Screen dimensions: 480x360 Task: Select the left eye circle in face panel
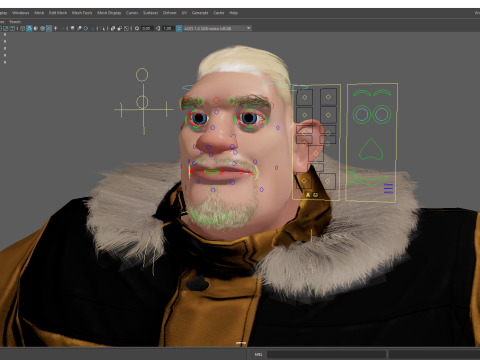pos(362,114)
